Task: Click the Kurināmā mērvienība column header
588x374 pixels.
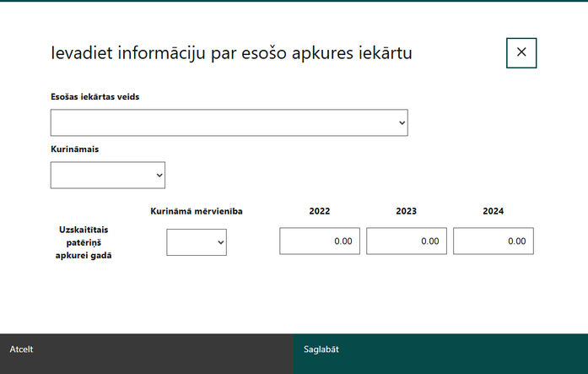Action: (x=197, y=211)
